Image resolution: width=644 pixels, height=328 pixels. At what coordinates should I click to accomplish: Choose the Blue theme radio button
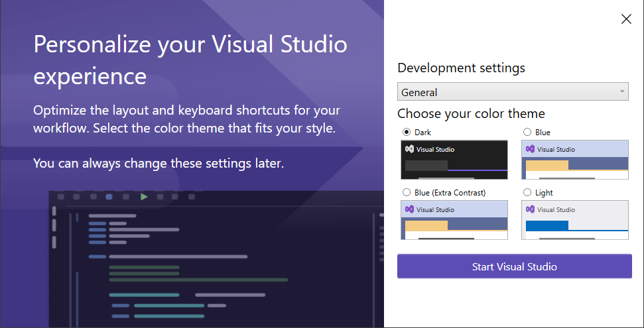527,132
